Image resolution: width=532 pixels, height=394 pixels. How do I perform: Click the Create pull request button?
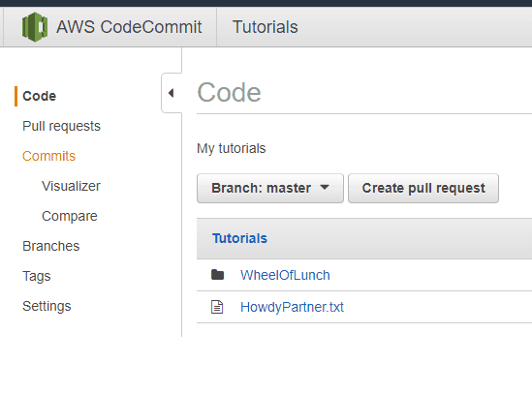(x=423, y=188)
